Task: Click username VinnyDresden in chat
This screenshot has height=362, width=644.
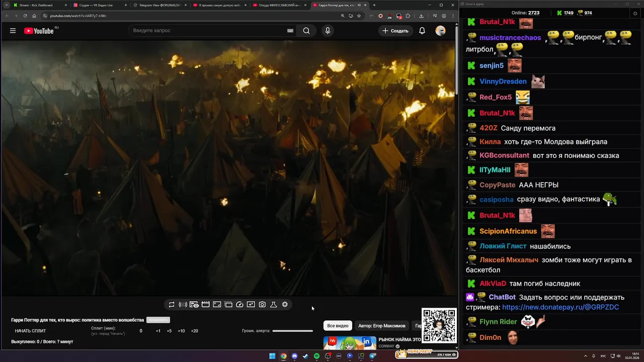Action: [x=503, y=81]
